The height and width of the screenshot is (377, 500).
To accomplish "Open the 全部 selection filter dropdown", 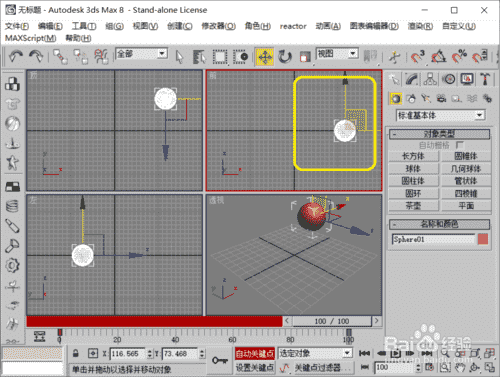I will click(x=141, y=54).
